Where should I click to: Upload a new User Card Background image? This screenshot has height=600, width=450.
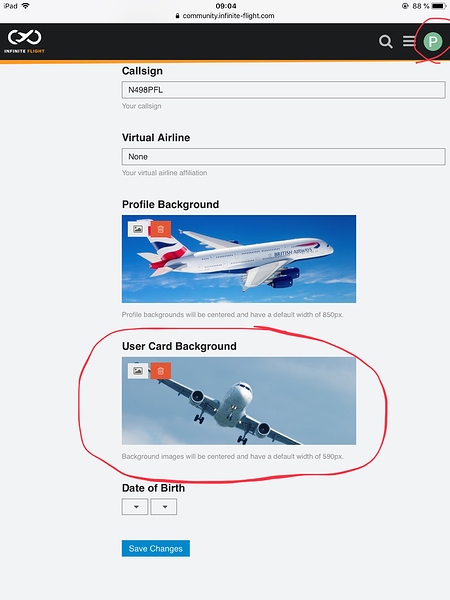[x=138, y=370]
